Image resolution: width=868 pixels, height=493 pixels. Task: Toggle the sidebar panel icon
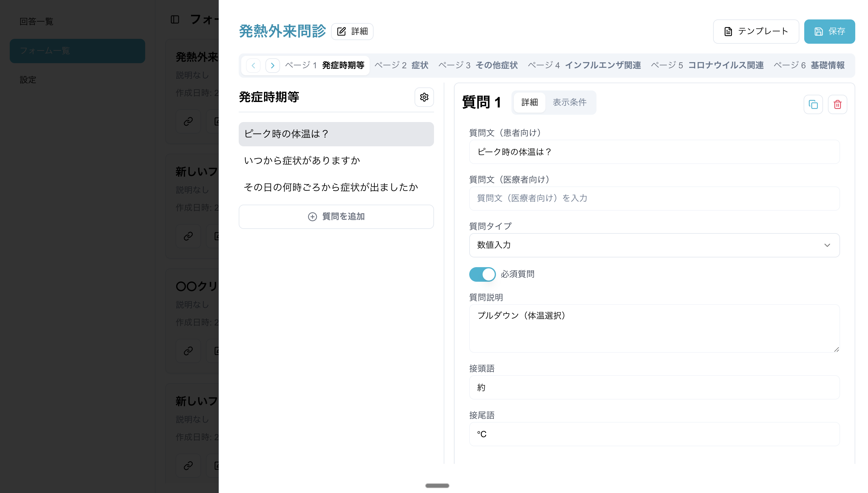point(175,20)
